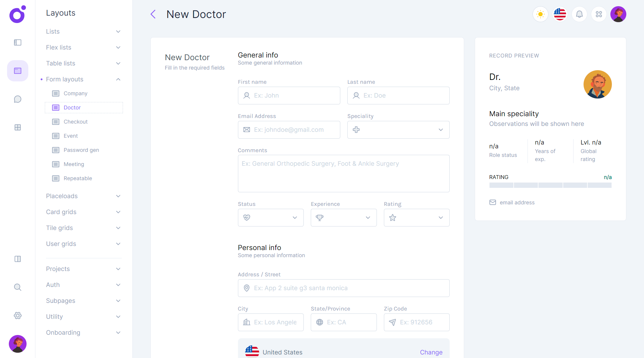The image size is (644, 358).
Task: Open the Status dropdown
Action: click(270, 218)
